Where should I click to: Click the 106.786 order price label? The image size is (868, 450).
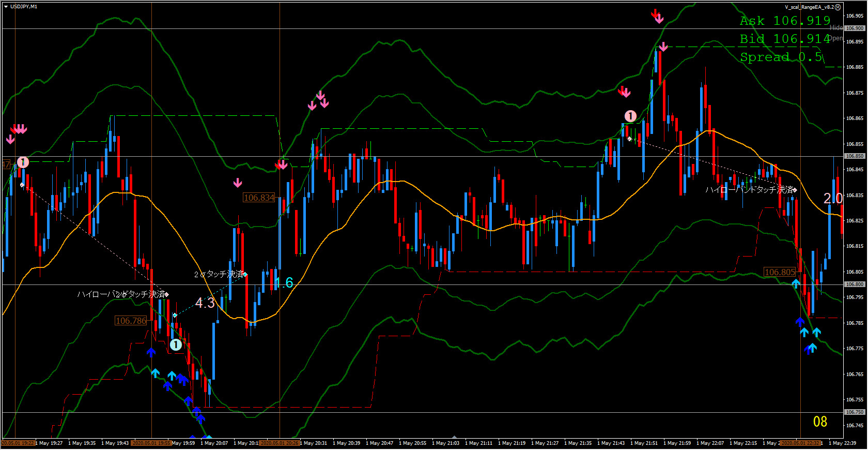tap(131, 321)
